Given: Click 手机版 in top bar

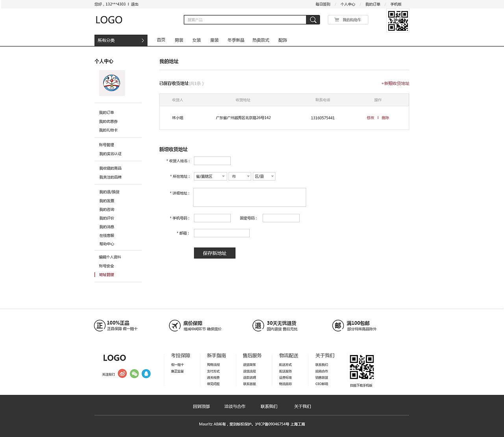Looking at the screenshot, I should coord(396,4).
